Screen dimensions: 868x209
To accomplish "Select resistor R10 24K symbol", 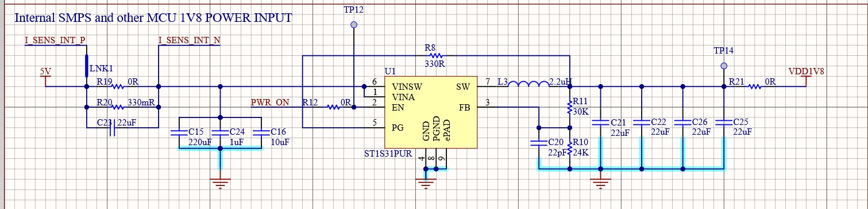I will point(569,148).
